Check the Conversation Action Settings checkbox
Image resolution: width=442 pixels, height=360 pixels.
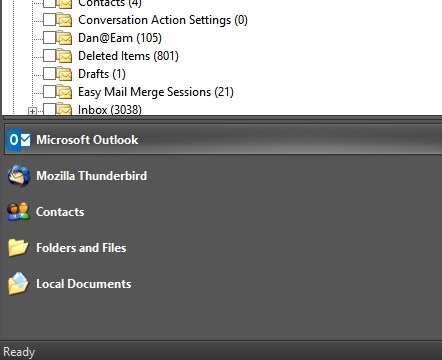pyautogui.click(x=49, y=20)
